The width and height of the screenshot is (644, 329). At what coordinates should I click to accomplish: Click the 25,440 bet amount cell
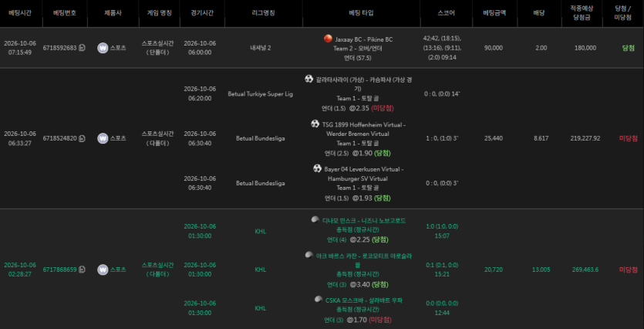493,138
